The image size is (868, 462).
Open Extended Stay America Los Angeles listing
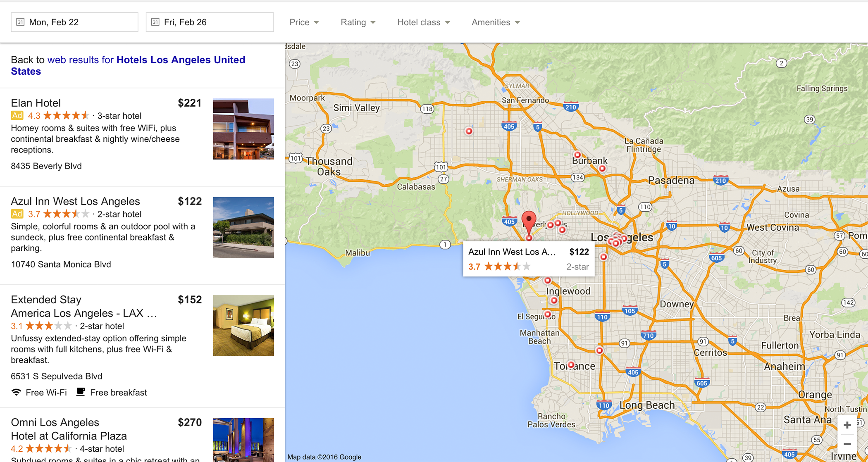pos(84,306)
